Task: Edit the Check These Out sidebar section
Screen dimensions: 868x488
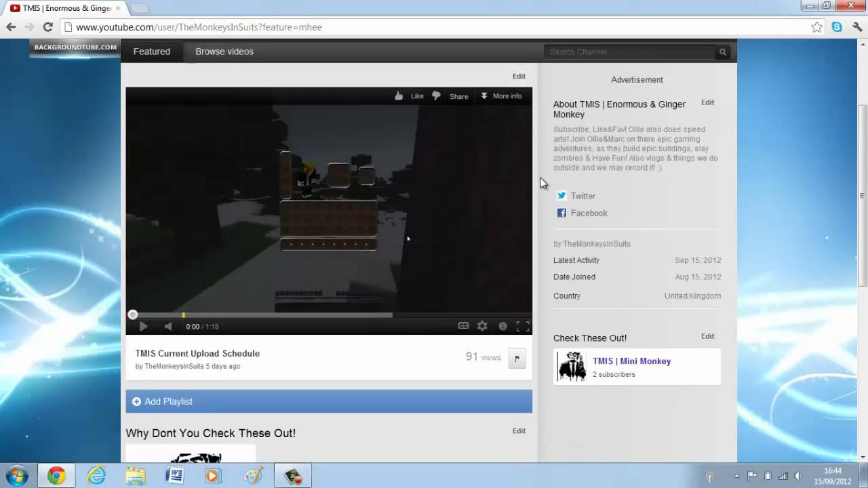Action: [707, 336]
